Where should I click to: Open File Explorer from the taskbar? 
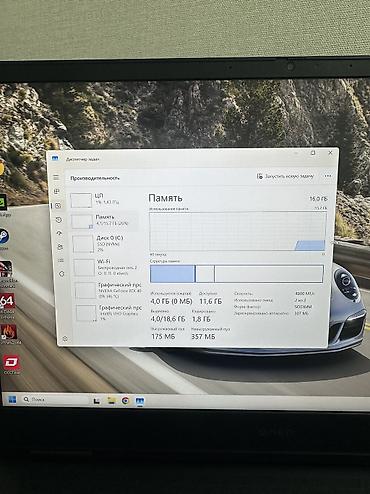[x=111, y=400]
